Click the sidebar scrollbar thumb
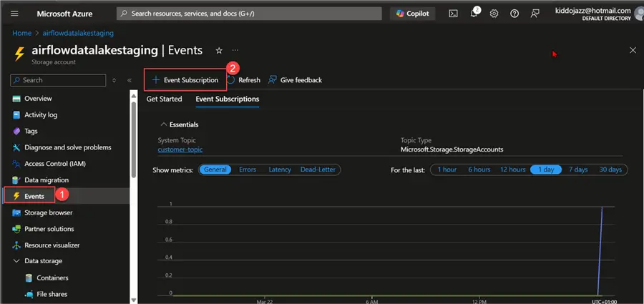Viewport: 644px width, 304px height. click(x=133, y=139)
